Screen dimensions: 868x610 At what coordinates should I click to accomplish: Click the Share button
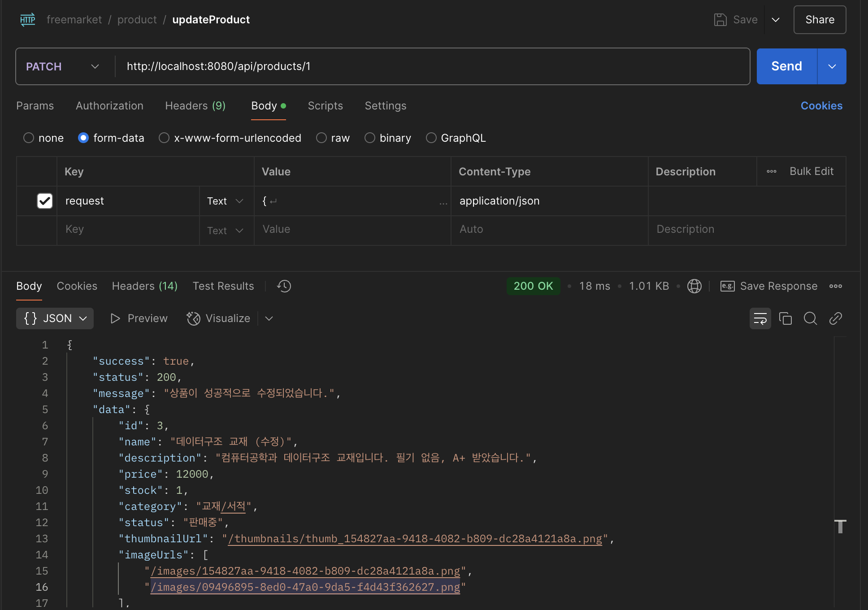[819, 20]
